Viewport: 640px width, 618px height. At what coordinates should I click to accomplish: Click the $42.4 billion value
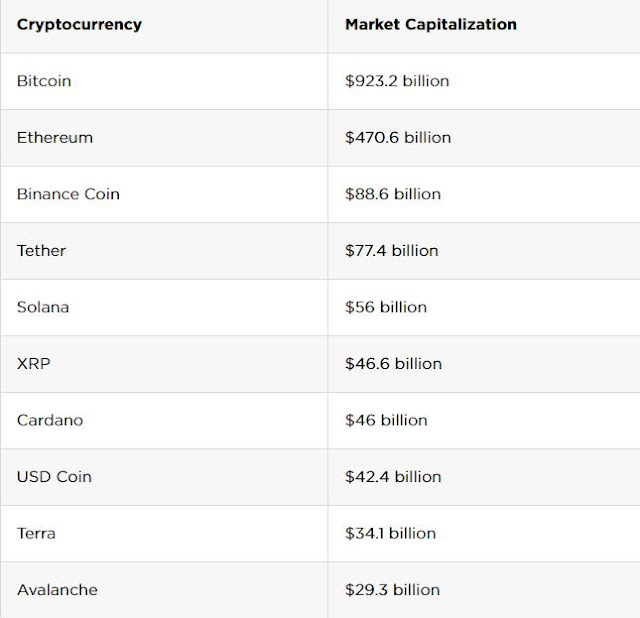[x=393, y=476]
